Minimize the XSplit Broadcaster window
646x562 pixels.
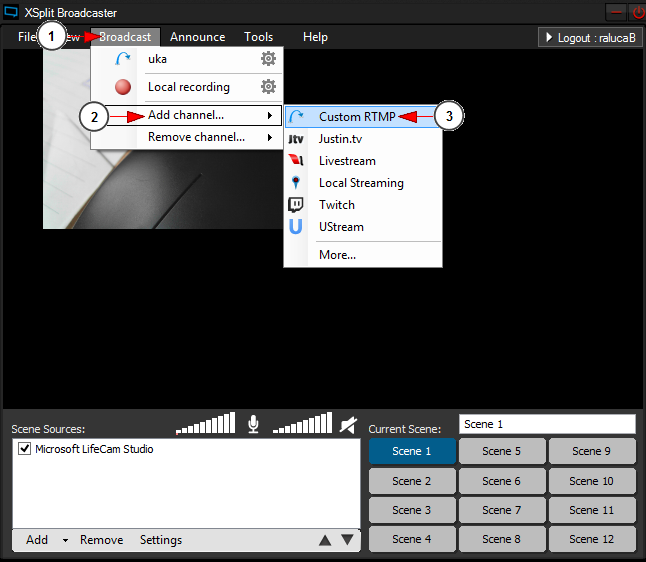pos(616,13)
